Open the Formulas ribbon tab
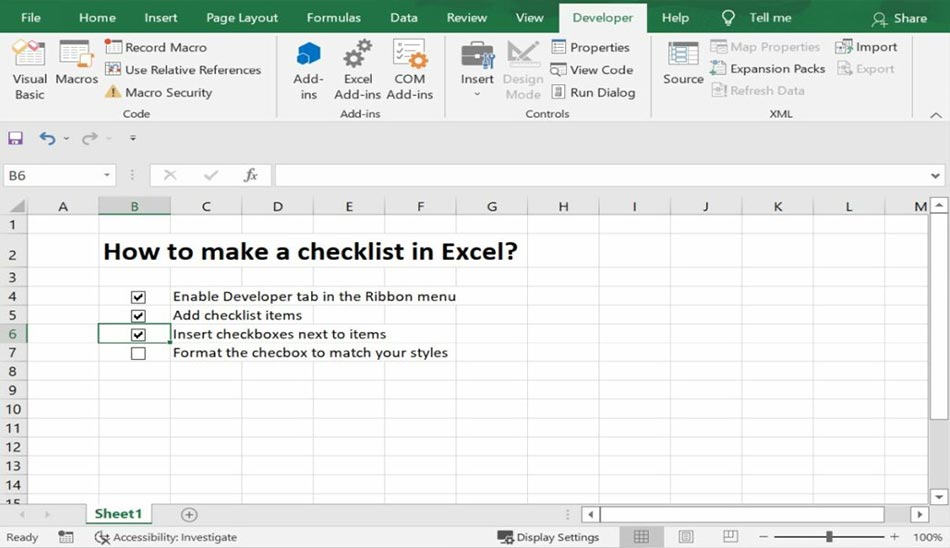This screenshot has height=548, width=950. (x=333, y=17)
